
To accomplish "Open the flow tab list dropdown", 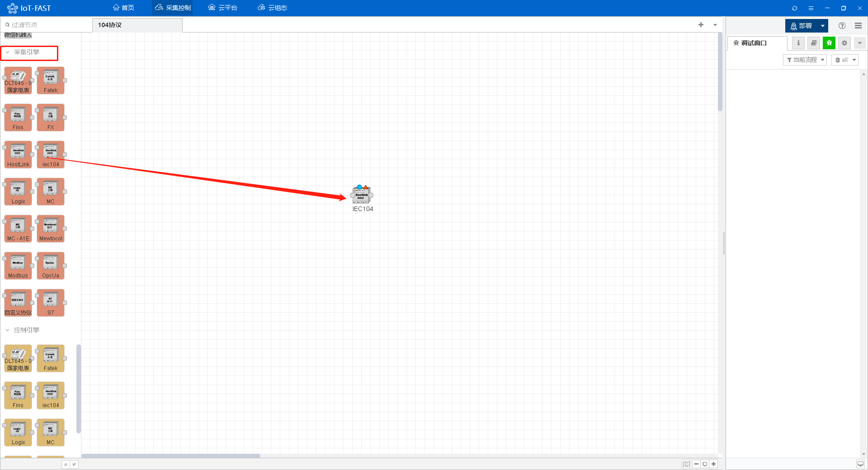I will pos(715,25).
